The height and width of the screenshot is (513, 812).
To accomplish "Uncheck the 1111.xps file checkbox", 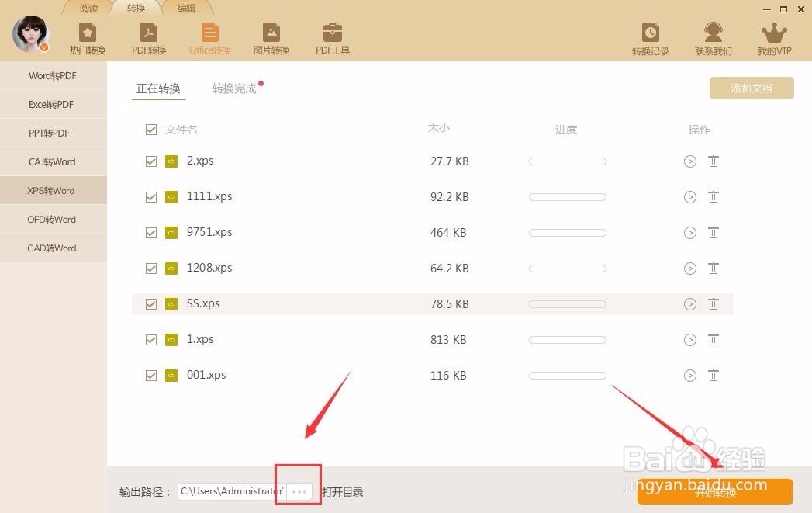I will pyautogui.click(x=151, y=196).
